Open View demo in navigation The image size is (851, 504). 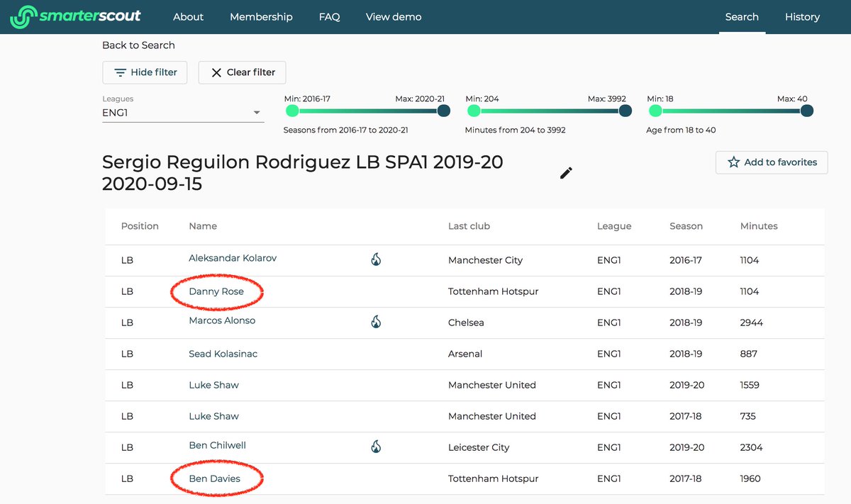(x=394, y=17)
